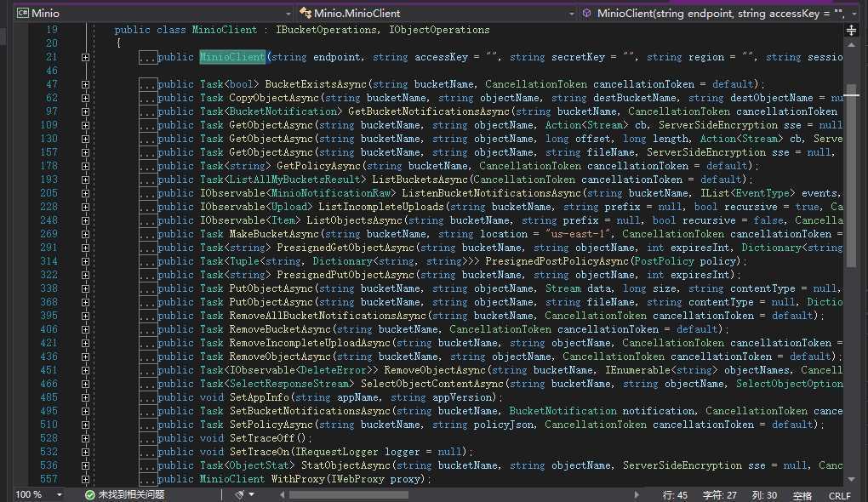868x502 pixels.
Task: Expand SetTraceOff method at line 528
Action: [85, 438]
